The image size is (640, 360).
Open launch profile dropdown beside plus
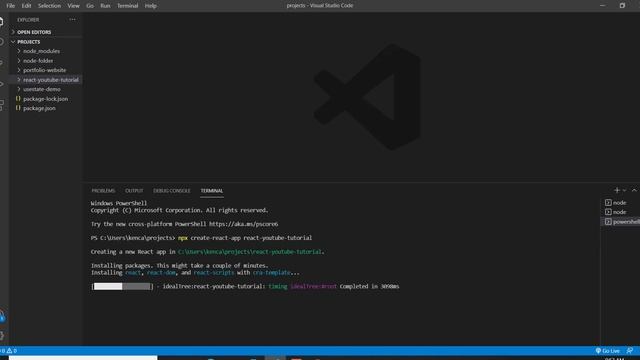pyautogui.click(x=624, y=191)
